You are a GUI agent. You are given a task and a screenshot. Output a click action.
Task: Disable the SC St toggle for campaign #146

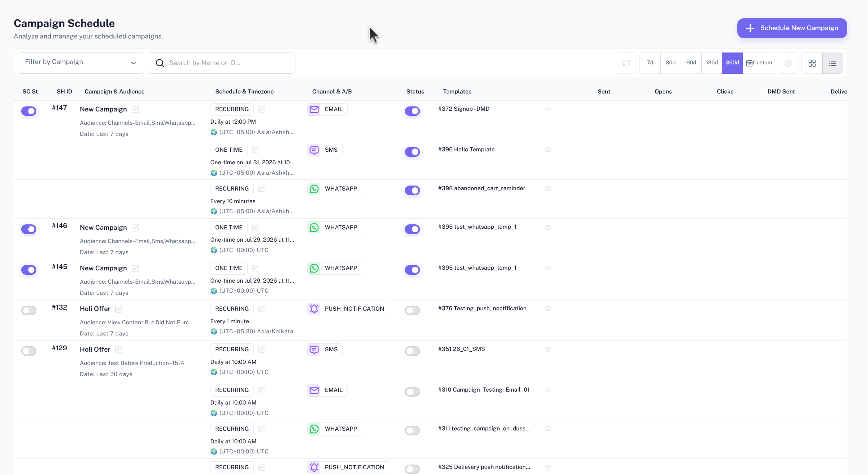pyautogui.click(x=29, y=229)
